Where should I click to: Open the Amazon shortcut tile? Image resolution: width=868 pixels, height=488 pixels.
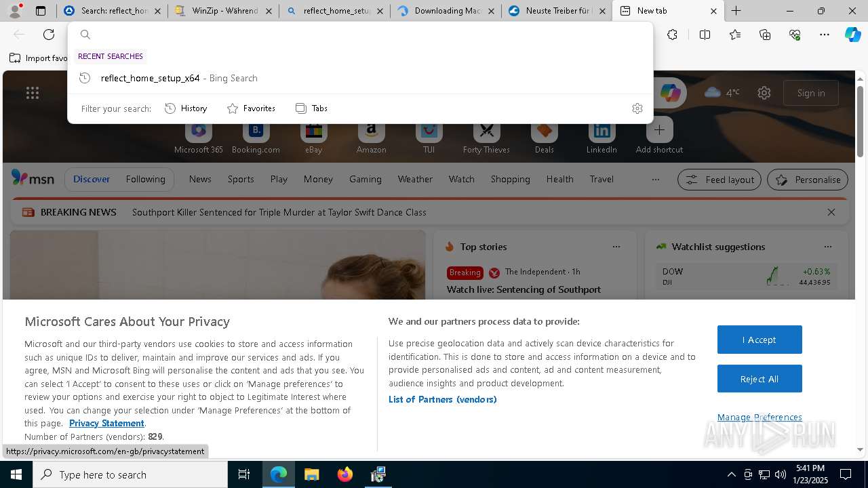pos(371,138)
